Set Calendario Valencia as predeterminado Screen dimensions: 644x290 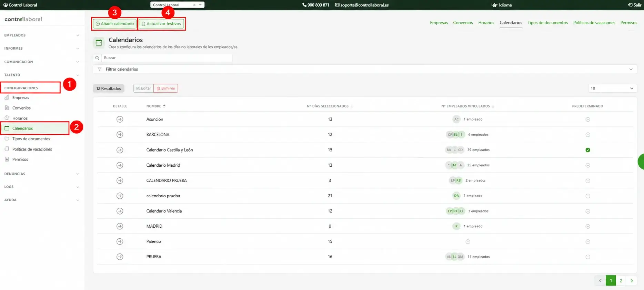click(588, 211)
